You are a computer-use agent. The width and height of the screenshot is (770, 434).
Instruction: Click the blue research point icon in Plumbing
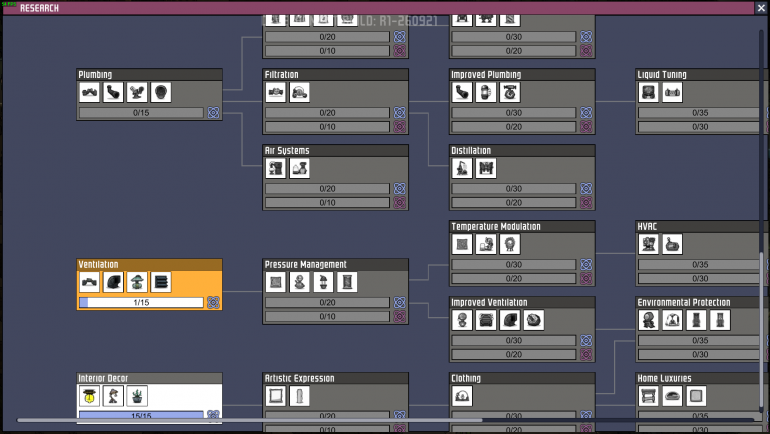[x=213, y=112]
